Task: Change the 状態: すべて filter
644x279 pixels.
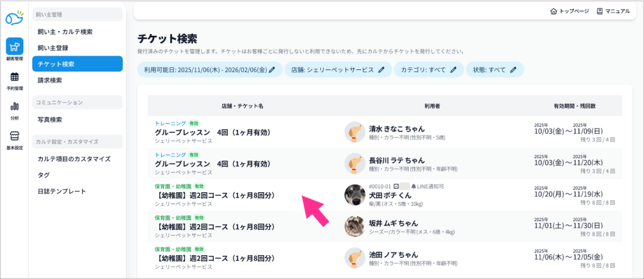Action: click(x=495, y=70)
